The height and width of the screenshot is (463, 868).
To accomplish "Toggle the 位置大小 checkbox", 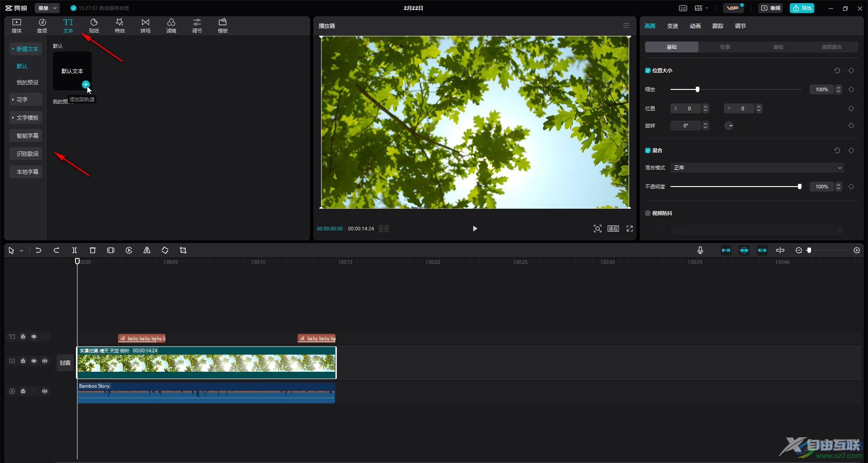I will (x=648, y=70).
